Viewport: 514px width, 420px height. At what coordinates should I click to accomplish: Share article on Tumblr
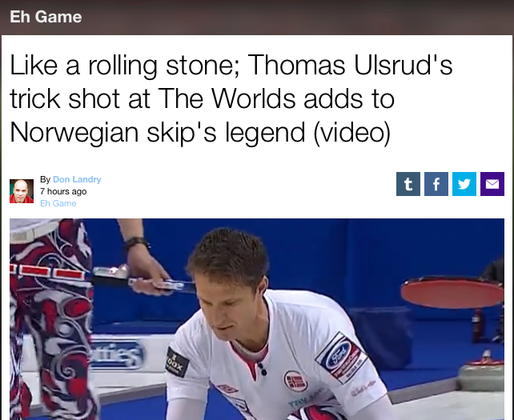click(408, 184)
